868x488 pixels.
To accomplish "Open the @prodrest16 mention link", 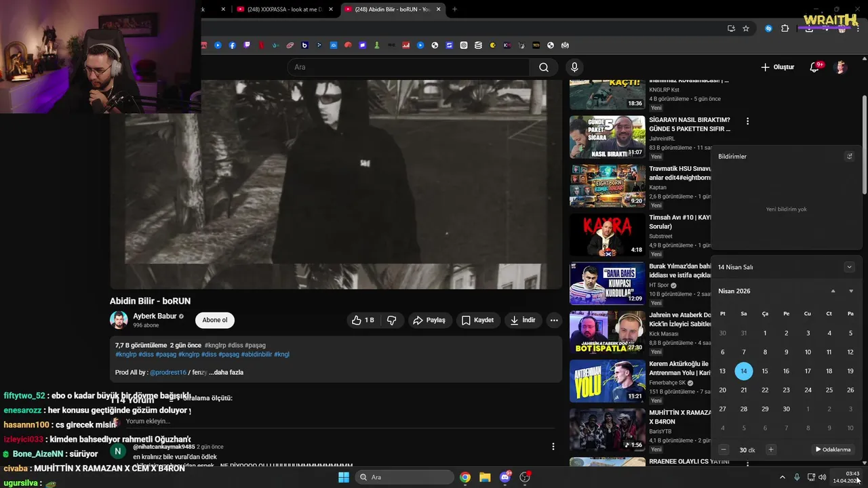I will [168, 372].
